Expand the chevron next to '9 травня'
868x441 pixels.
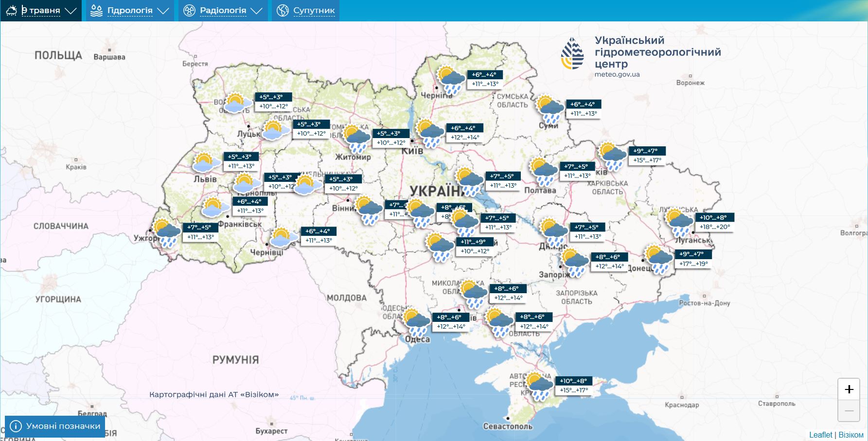71,11
